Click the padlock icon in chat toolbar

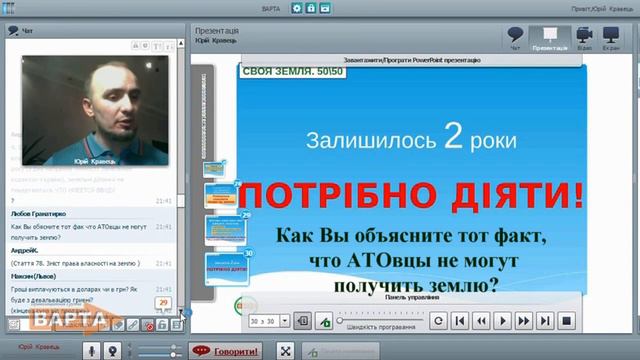click(x=162, y=325)
